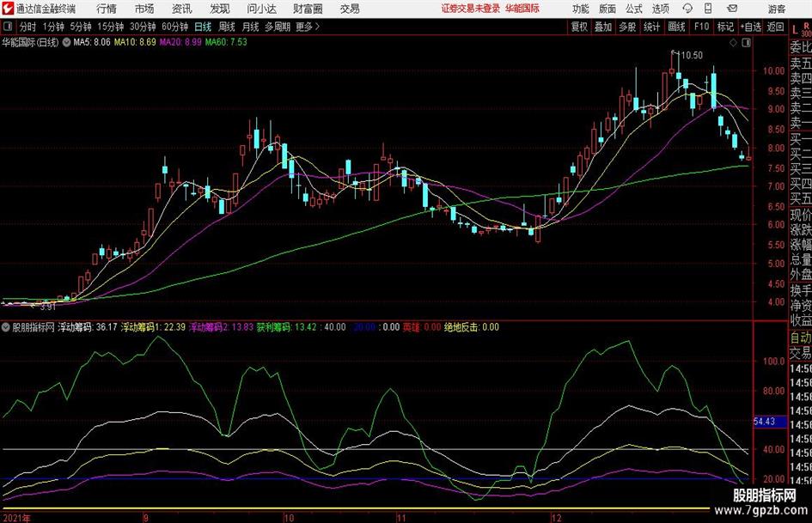Open the 多周期 multi-period view
Viewport: 812px width, 523px height.
tap(278, 27)
